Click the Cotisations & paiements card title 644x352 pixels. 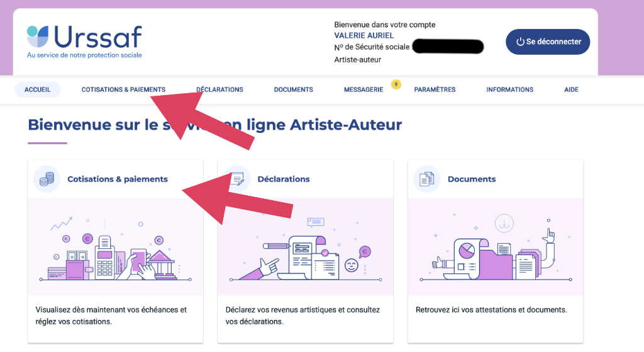point(118,179)
